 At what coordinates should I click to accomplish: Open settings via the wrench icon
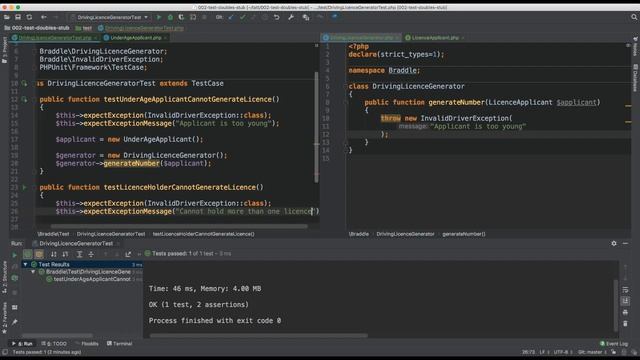291,17
